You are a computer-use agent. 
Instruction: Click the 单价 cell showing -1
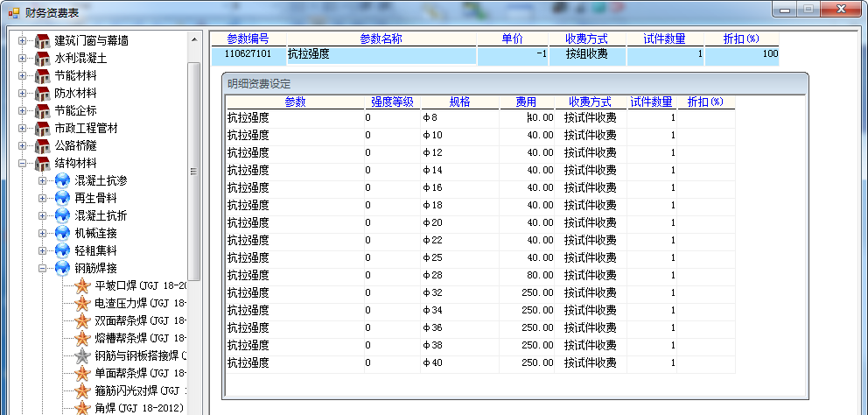[x=513, y=54]
